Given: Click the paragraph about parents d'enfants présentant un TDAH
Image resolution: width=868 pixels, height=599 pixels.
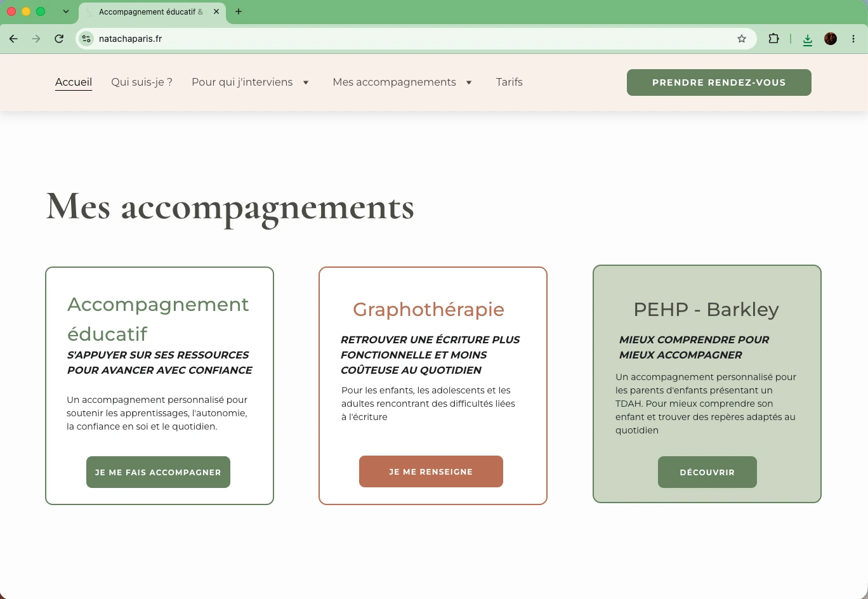Looking at the screenshot, I should [706, 404].
